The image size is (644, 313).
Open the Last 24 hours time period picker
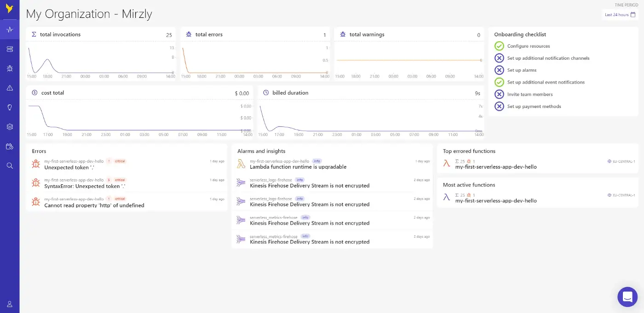[620, 15]
